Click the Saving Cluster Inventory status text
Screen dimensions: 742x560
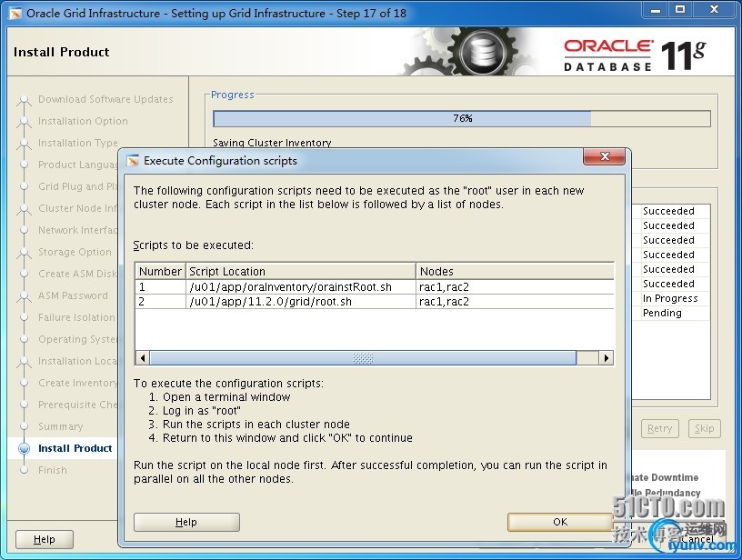click(x=272, y=143)
